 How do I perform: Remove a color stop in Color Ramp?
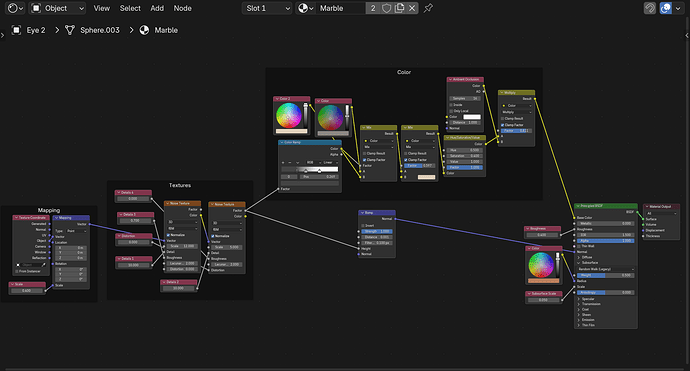click(x=290, y=162)
